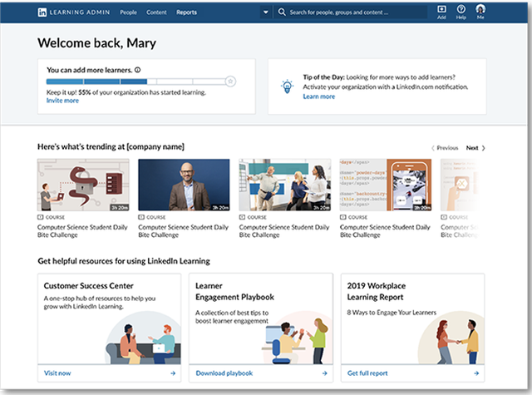Open the 2019 Workplace Learning Report title
532x395 pixels.
click(x=377, y=292)
